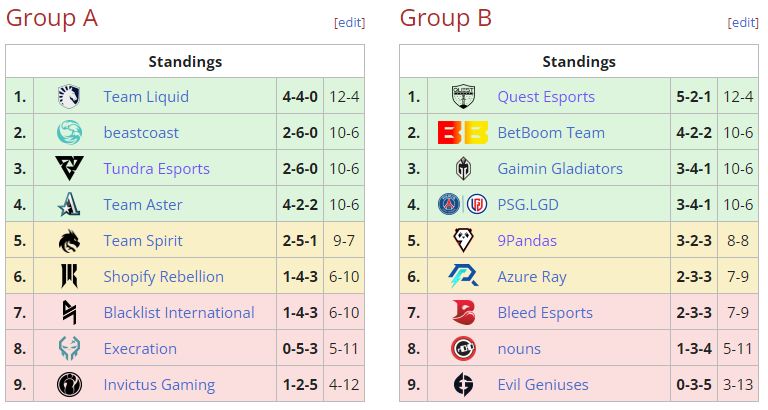
Task: Click the Team Spirit dragon logo
Action: point(70,241)
